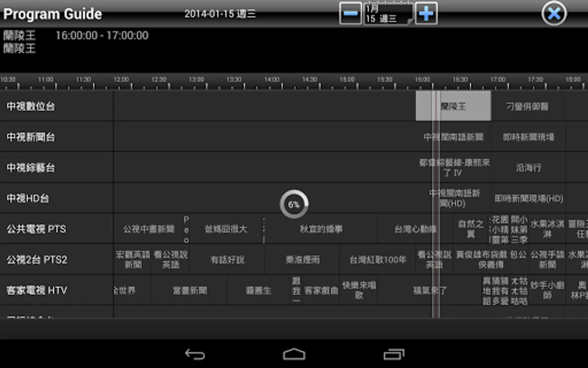588x368 pixels.
Task: Select the 台灣紅歌100年 program cell
Action: point(378,260)
